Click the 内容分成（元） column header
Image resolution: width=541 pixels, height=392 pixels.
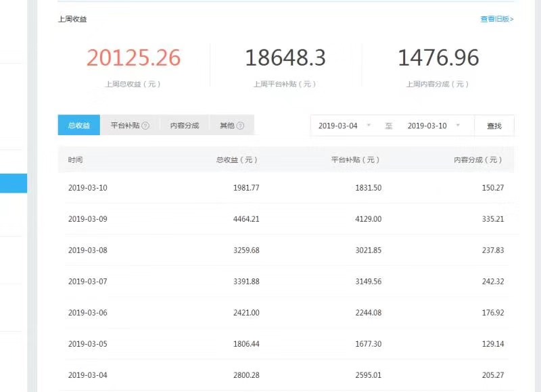tap(478, 160)
